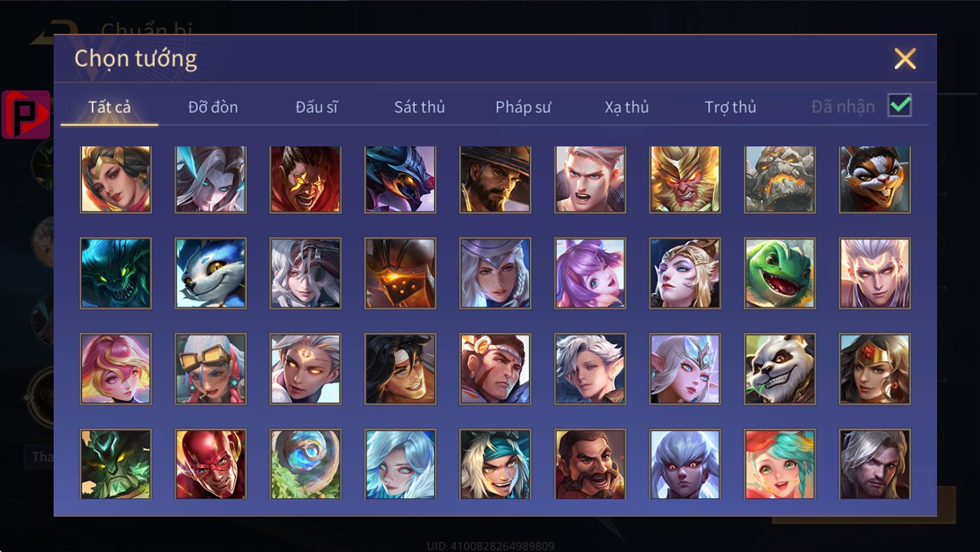980x552 pixels.
Task: Pick the golden monkey king hero
Action: pos(685,179)
